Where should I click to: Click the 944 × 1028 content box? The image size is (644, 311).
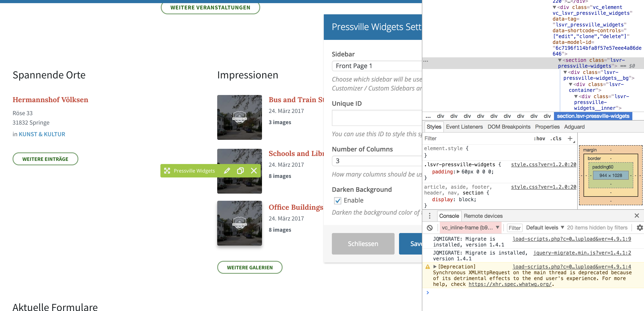(610, 175)
